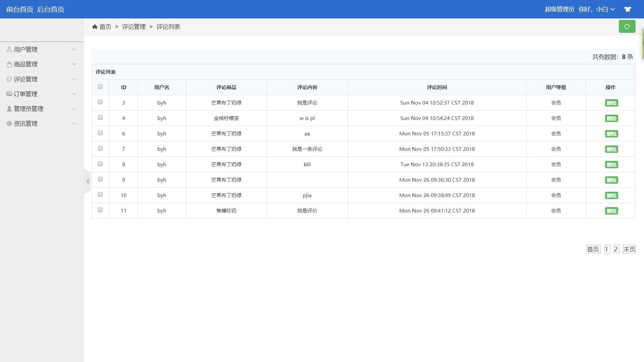Viewport: 644px width, 362px height.
Task: Delete the comment with ID 8
Action: pos(611,165)
